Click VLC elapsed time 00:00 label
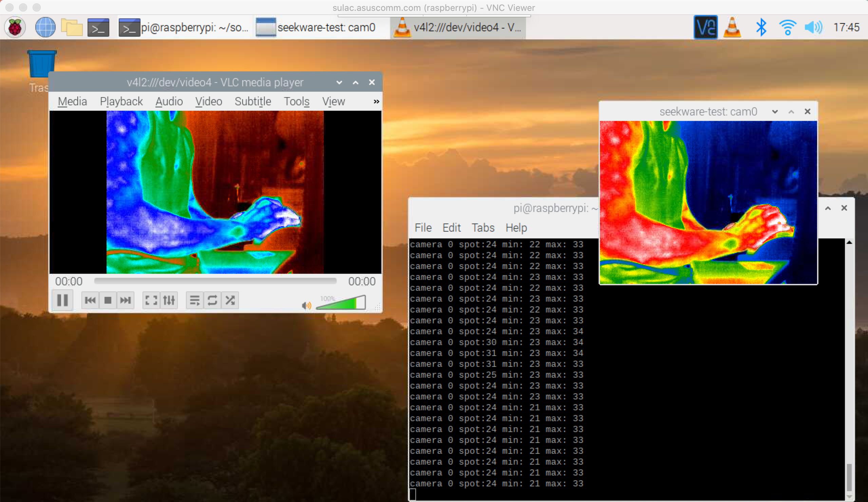The image size is (868, 502). point(69,281)
